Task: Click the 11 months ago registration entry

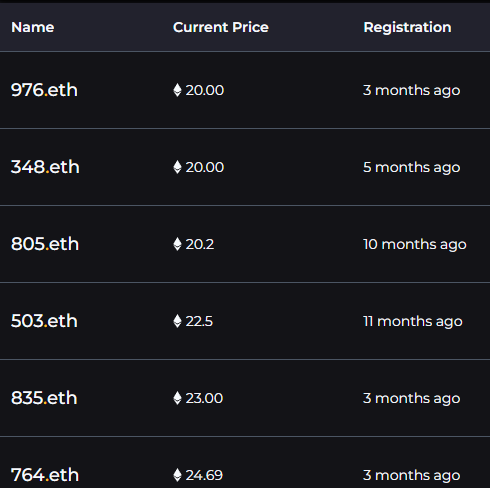Action: click(x=413, y=322)
